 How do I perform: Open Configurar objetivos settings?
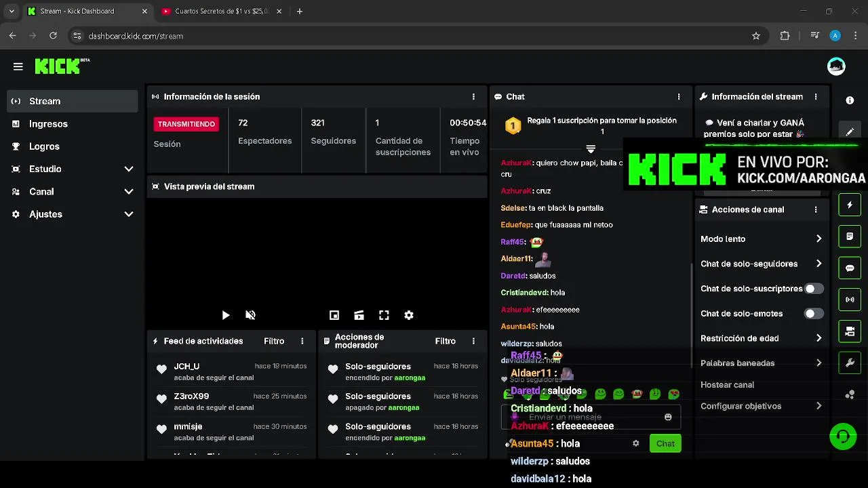pyautogui.click(x=761, y=406)
